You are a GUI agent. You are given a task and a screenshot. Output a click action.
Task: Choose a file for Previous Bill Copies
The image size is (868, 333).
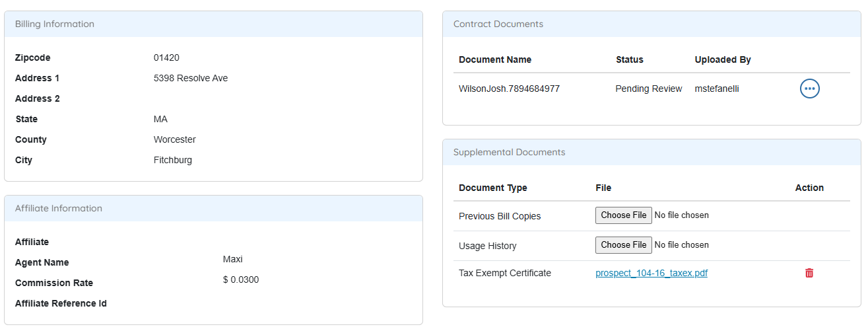(623, 215)
